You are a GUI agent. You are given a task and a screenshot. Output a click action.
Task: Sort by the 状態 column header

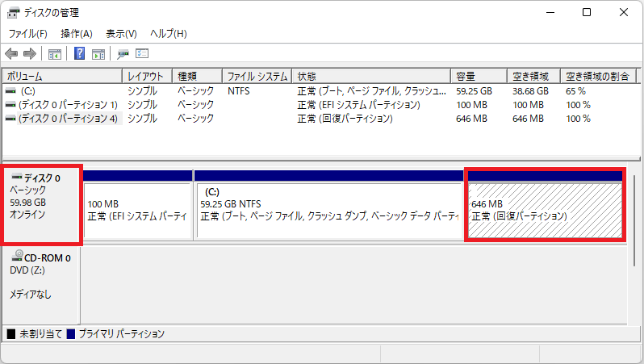click(x=371, y=76)
